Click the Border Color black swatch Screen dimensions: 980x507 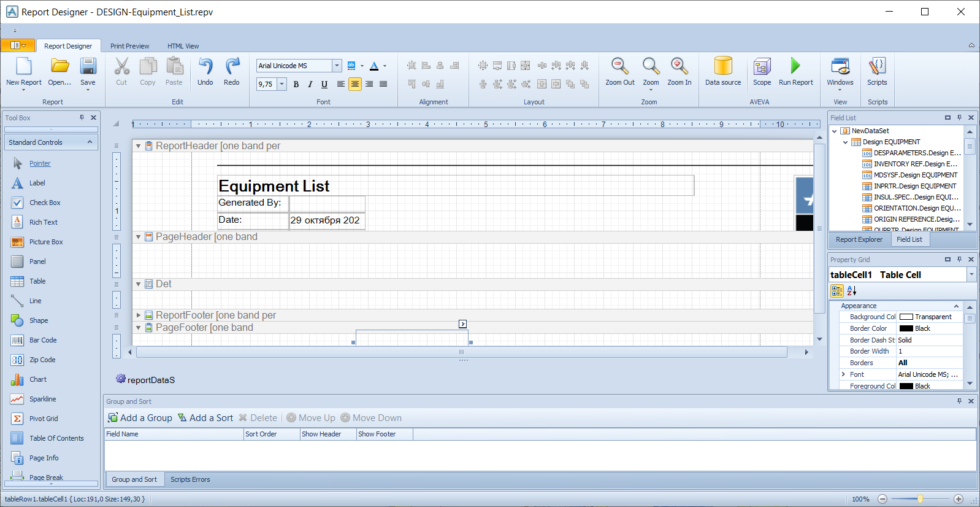906,328
